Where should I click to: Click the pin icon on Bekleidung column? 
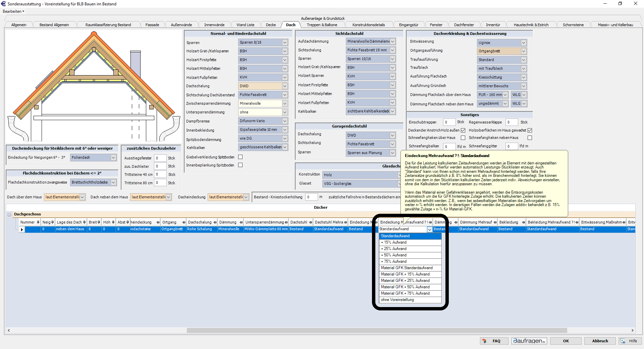(x=523, y=222)
